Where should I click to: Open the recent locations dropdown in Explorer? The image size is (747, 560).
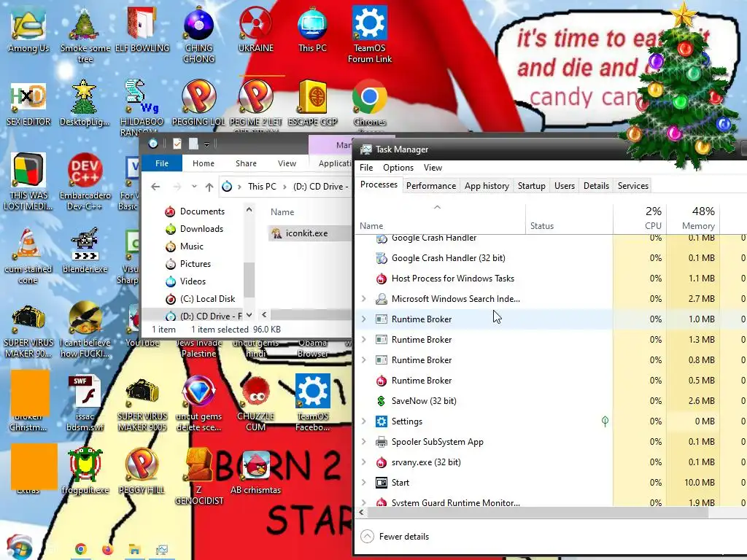tap(194, 187)
